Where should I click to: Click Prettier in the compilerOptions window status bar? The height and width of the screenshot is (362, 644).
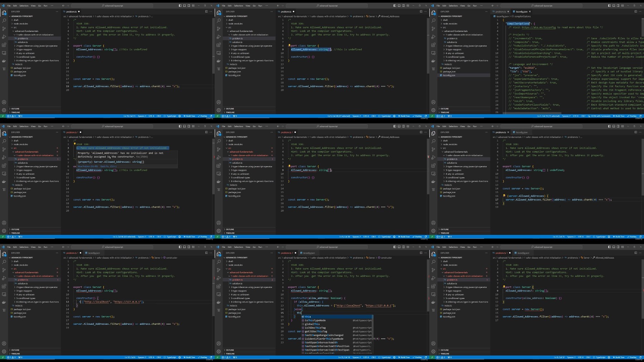pyautogui.click(x=632, y=116)
